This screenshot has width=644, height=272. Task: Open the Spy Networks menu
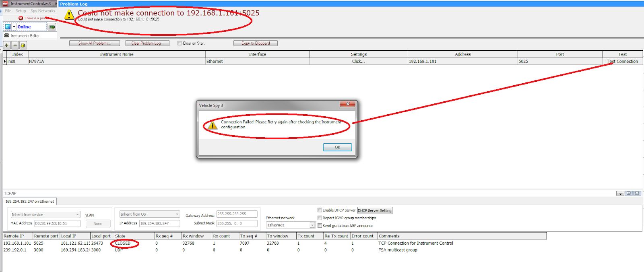tap(43, 11)
